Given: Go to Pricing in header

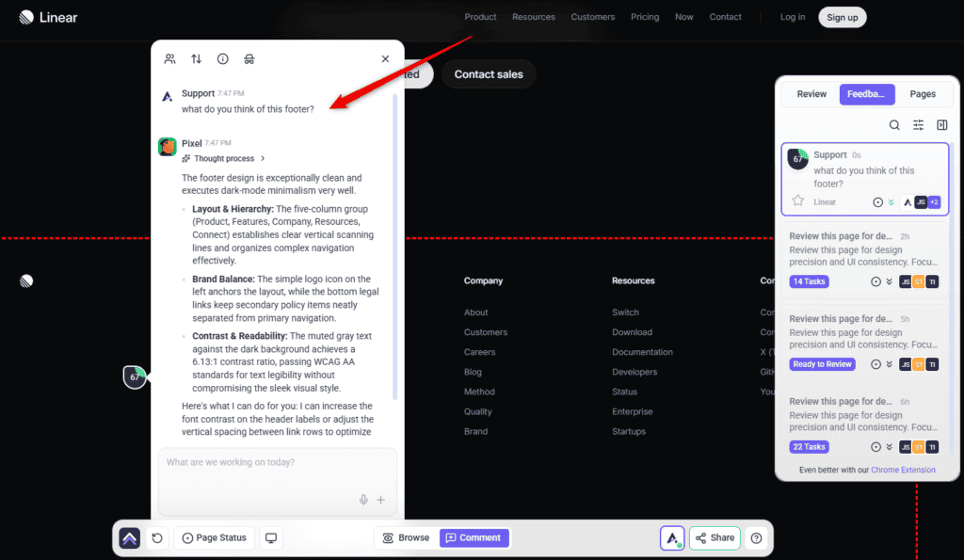Looking at the screenshot, I should (x=645, y=17).
